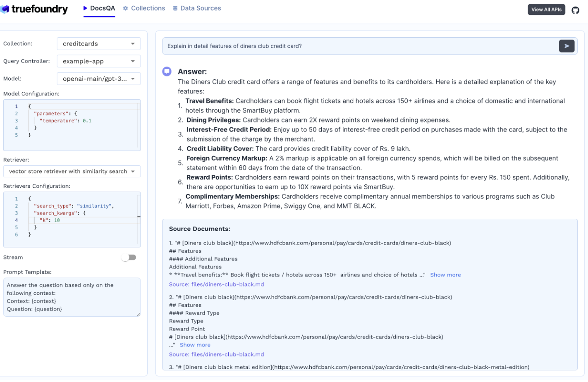This screenshot has width=588, height=382.
Task: Open the Model selection dropdown
Action: (98, 79)
